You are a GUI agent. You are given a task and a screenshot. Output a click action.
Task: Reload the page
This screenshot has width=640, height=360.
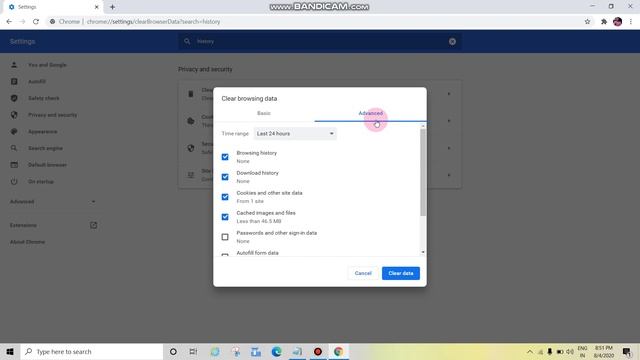point(36,22)
